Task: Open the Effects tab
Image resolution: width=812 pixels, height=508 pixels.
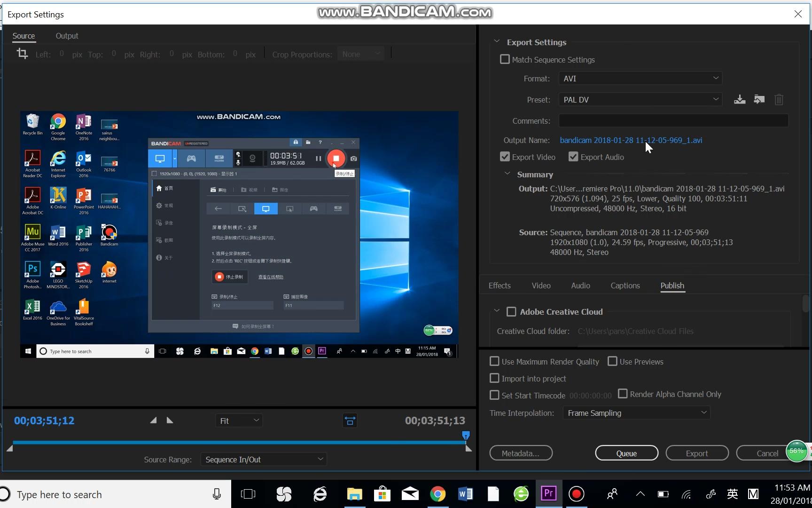Action: [x=500, y=286]
